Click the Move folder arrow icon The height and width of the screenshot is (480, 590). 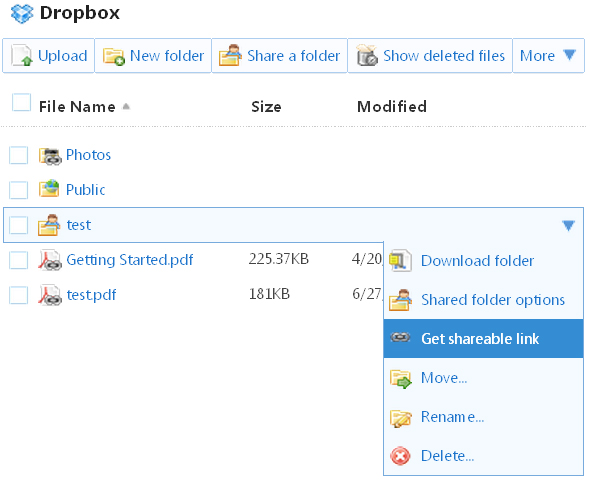point(400,379)
